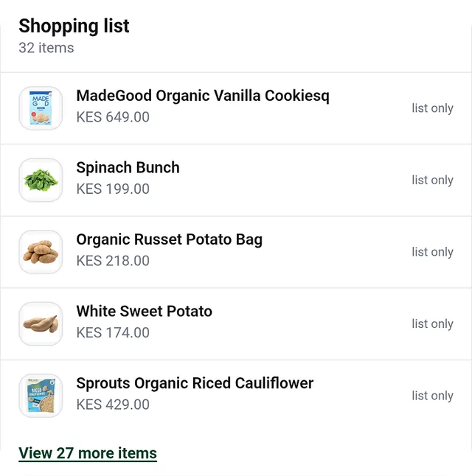Click the KES 429.00 cauliflower price
This screenshot has height=476, width=472.
(x=113, y=405)
